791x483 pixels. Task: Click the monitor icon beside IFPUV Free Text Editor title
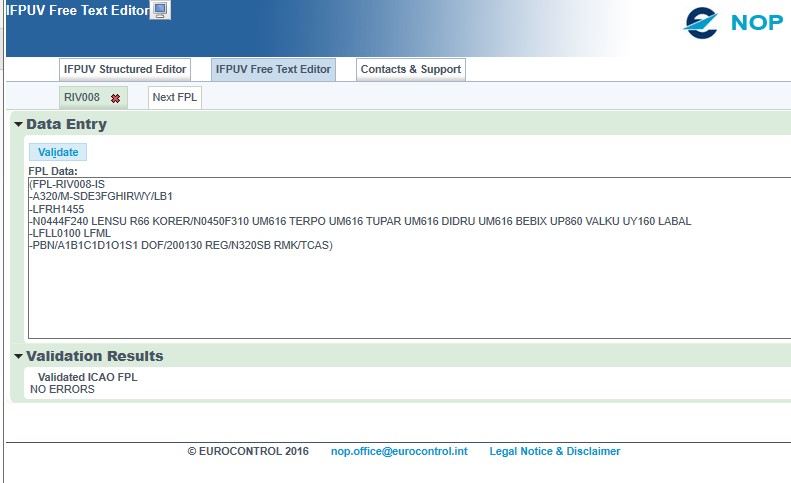pyautogui.click(x=160, y=10)
